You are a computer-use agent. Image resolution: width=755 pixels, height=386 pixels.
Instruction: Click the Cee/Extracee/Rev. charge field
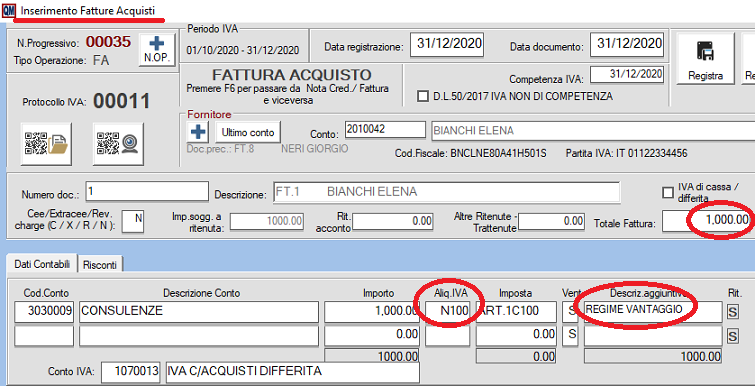pyautogui.click(x=133, y=221)
